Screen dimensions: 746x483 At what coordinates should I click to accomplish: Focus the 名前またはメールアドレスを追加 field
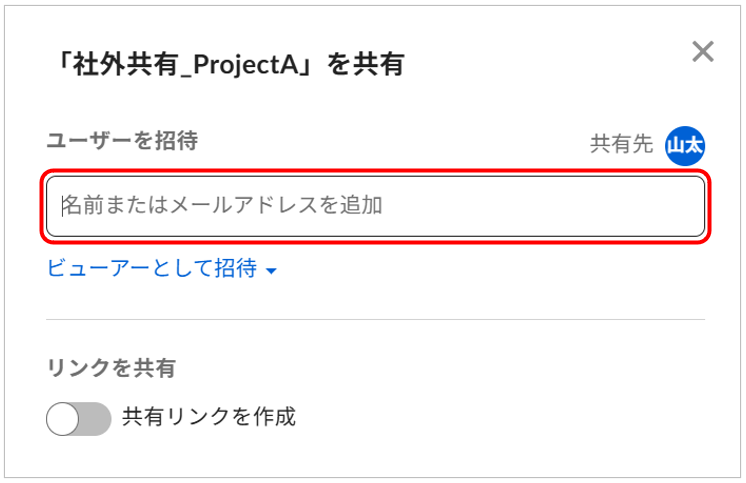pos(375,207)
